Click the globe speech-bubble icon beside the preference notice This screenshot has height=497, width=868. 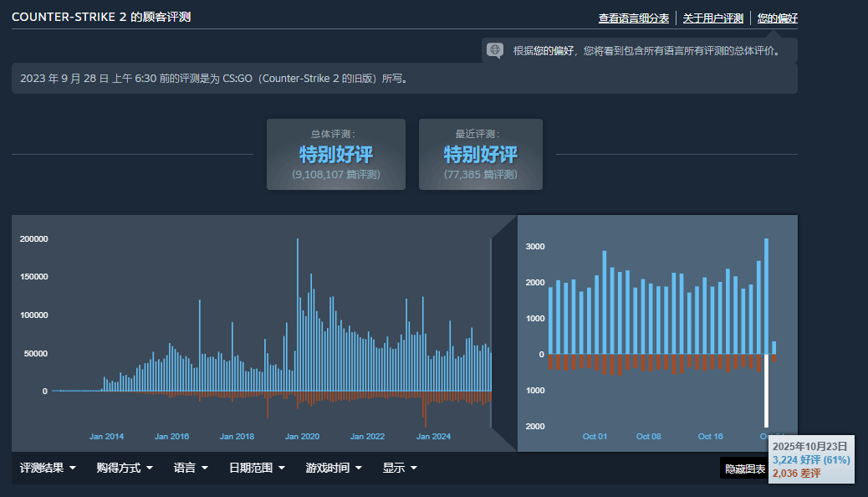(x=495, y=50)
